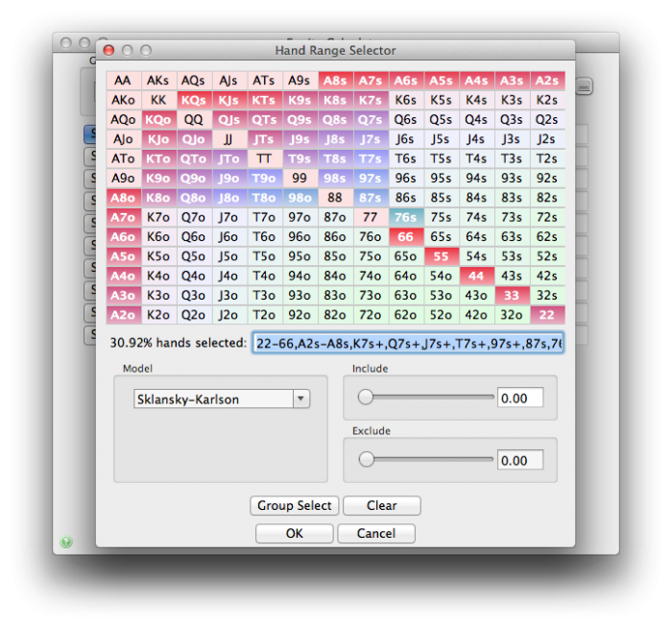
Task: Deselect the A8o hand cell
Action: click(x=124, y=198)
